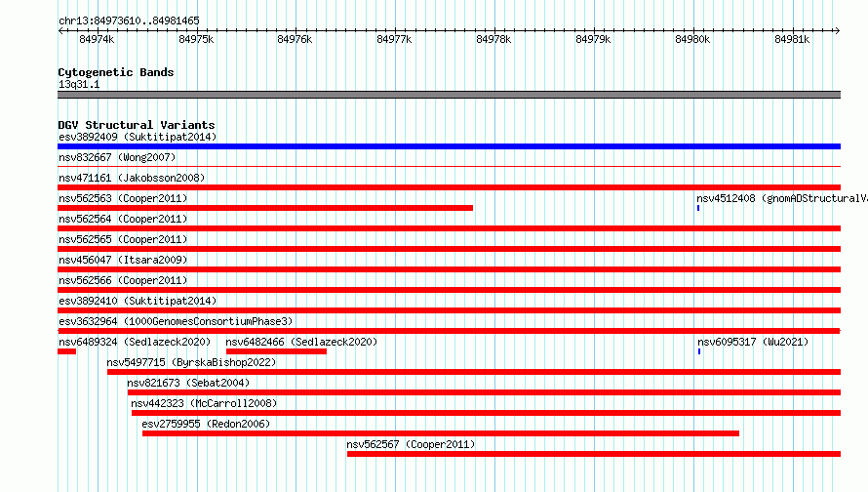868x492 pixels.
Task: Select the blue esv3892409 variant bar
Action: point(449,146)
